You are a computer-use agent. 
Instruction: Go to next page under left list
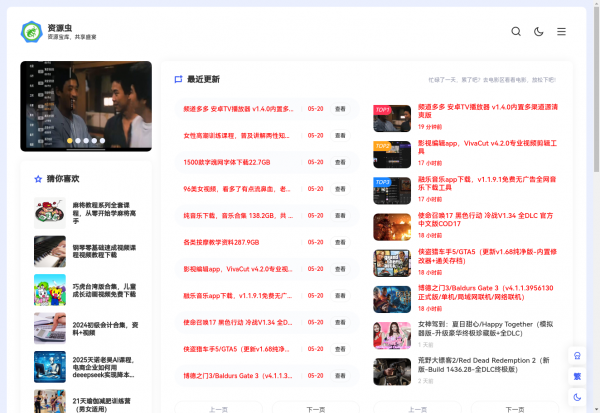point(315,408)
